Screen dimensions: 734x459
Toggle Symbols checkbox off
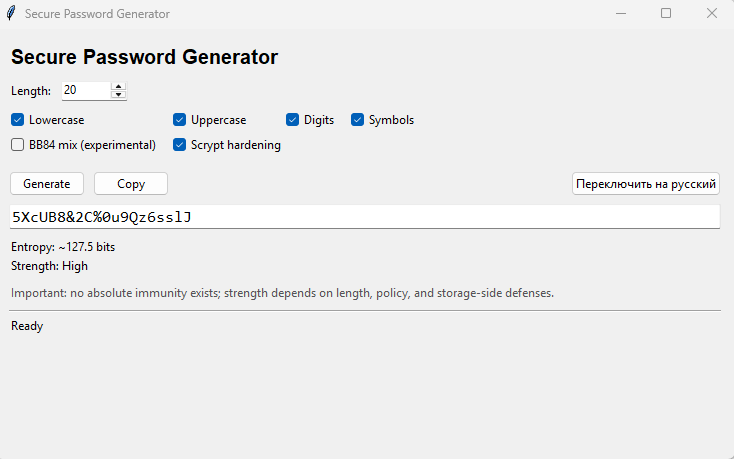pos(358,120)
